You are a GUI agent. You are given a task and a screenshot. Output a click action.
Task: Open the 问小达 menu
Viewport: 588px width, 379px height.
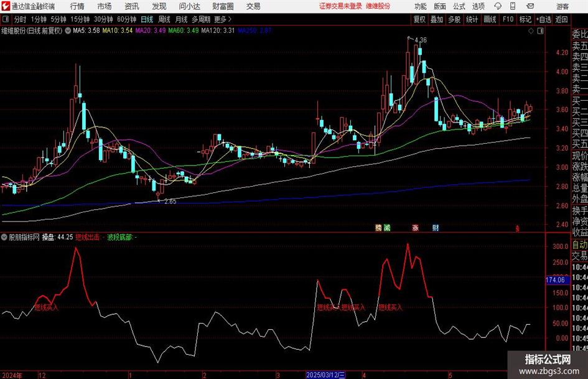coord(189,6)
